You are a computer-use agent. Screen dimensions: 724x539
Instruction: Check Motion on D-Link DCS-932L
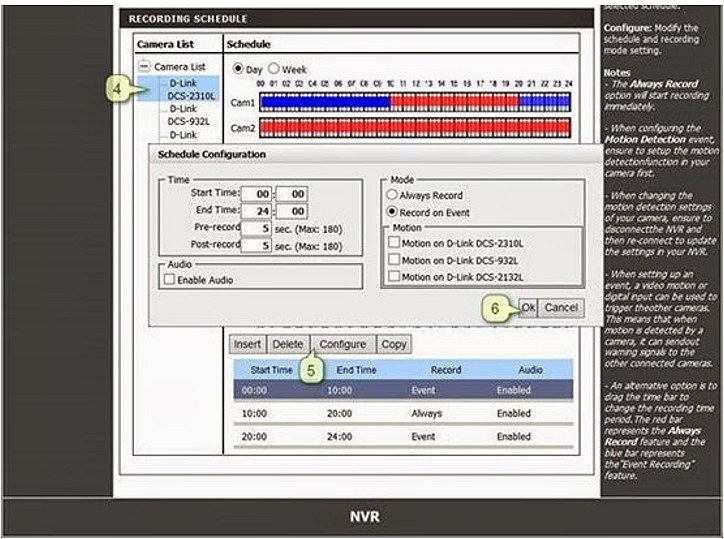pos(393,260)
